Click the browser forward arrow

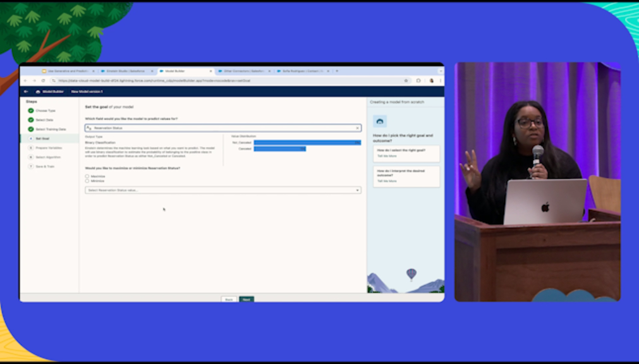[34, 81]
